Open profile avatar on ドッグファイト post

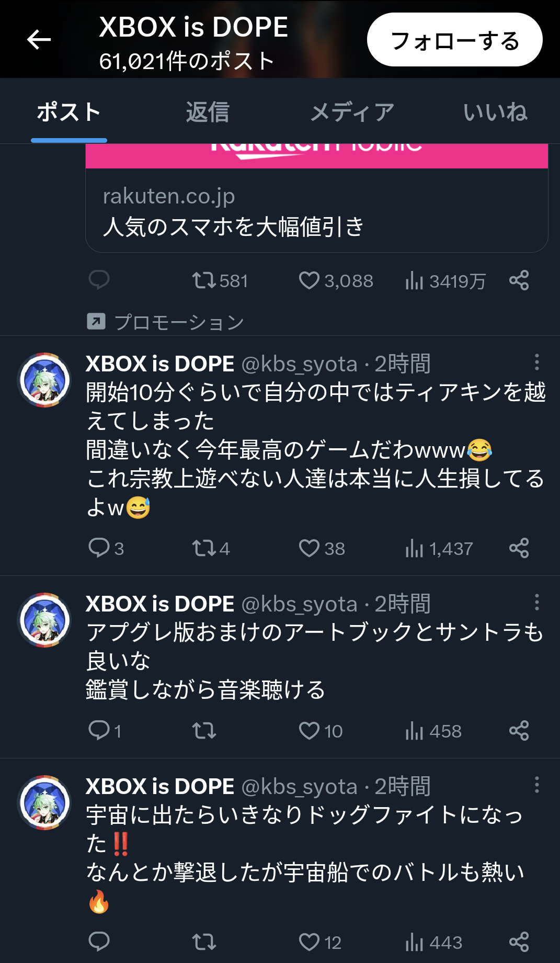point(44,802)
